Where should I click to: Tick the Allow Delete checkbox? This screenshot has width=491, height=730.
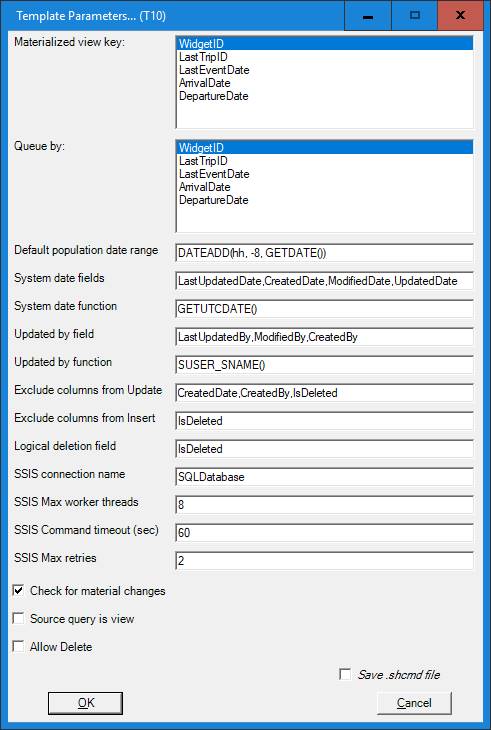point(19,646)
